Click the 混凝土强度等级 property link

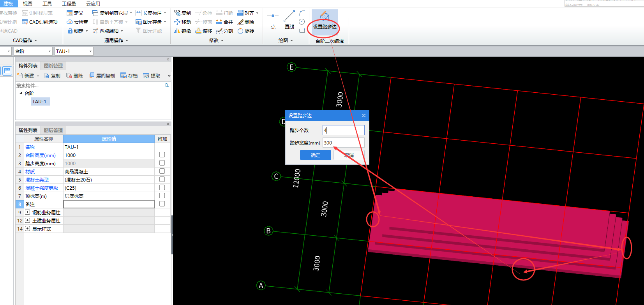42,188
